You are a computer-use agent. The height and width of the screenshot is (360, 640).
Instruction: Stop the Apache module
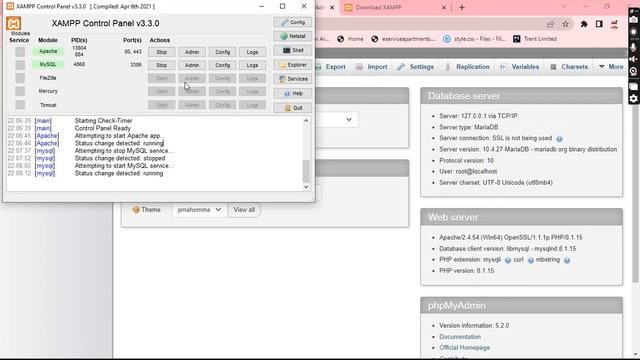(x=162, y=52)
